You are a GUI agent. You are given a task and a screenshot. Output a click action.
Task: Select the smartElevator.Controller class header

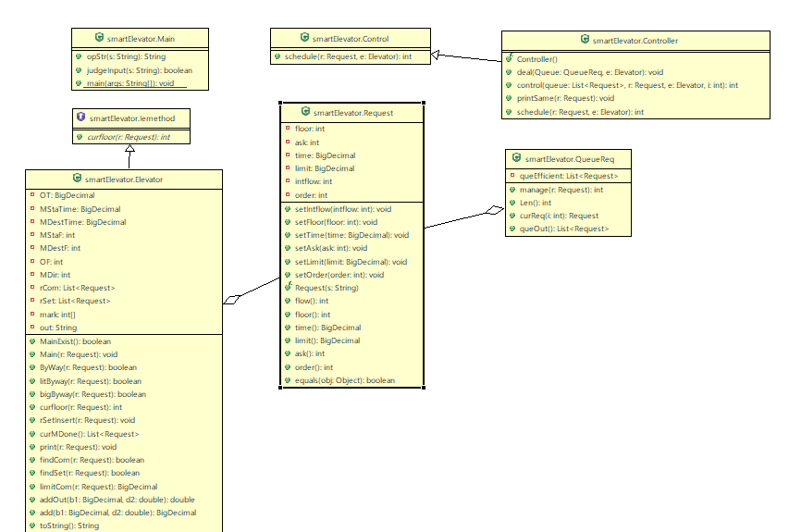coord(635,41)
